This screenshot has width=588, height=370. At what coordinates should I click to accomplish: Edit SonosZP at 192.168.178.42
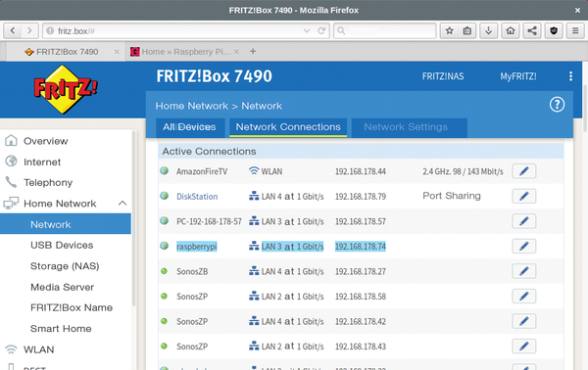coord(524,321)
